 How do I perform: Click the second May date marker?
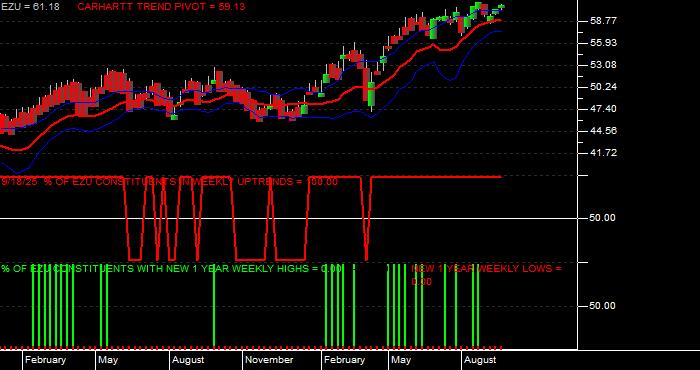[401, 360]
